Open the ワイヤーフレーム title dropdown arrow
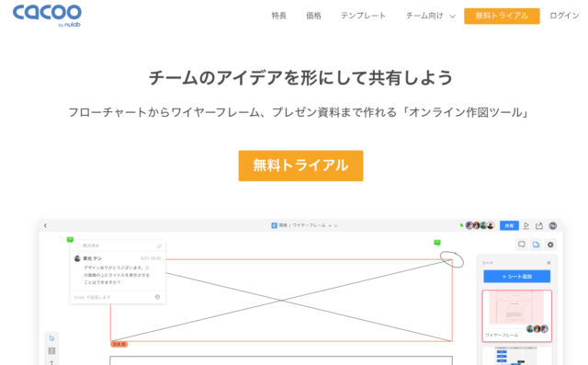 (330, 226)
